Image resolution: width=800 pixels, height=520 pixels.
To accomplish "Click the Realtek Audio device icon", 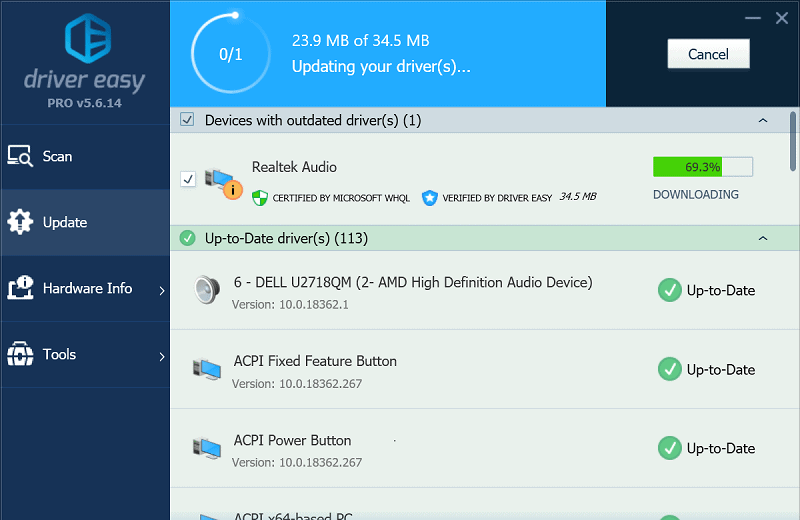I will coord(223,183).
